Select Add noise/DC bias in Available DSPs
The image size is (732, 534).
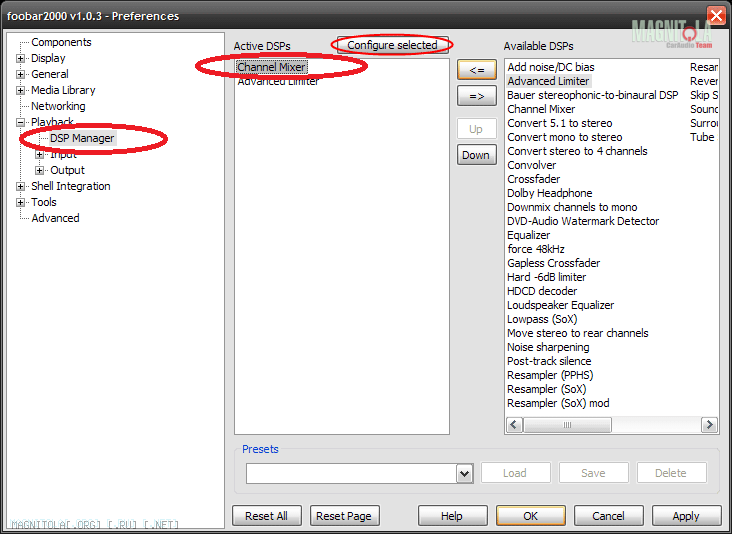[x=551, y=67]
